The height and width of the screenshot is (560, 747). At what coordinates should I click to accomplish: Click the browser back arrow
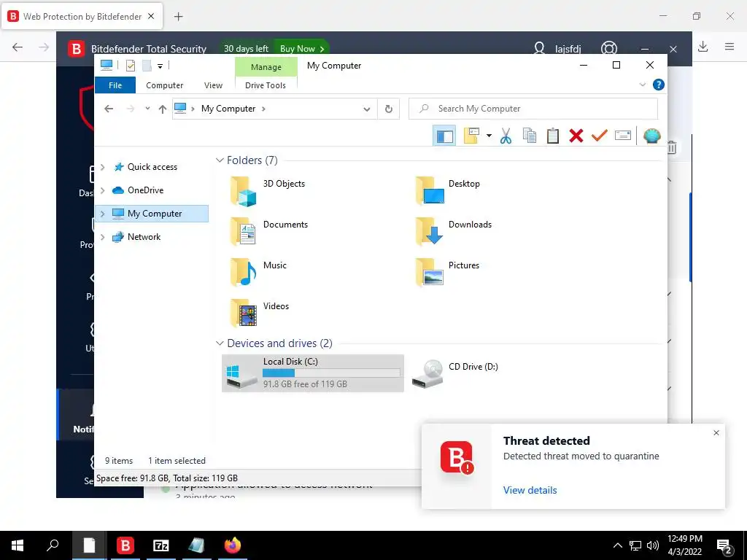tap(18, 47)
